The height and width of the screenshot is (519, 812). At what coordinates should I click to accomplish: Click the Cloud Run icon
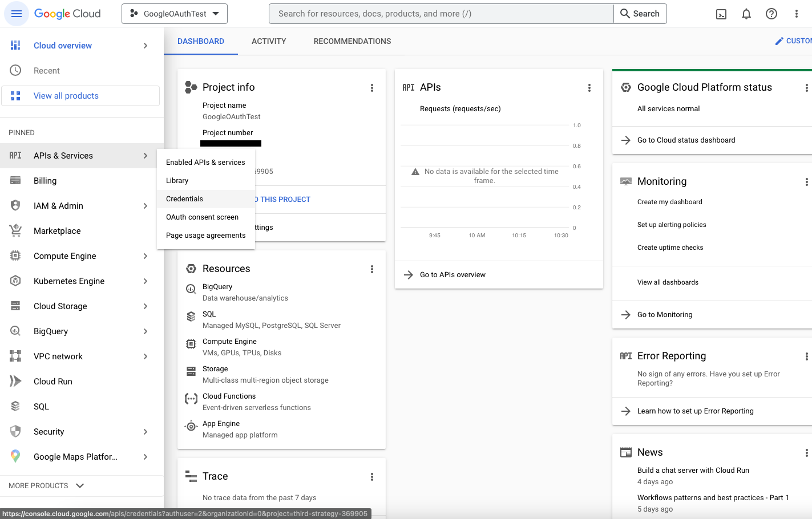point(15,382)
